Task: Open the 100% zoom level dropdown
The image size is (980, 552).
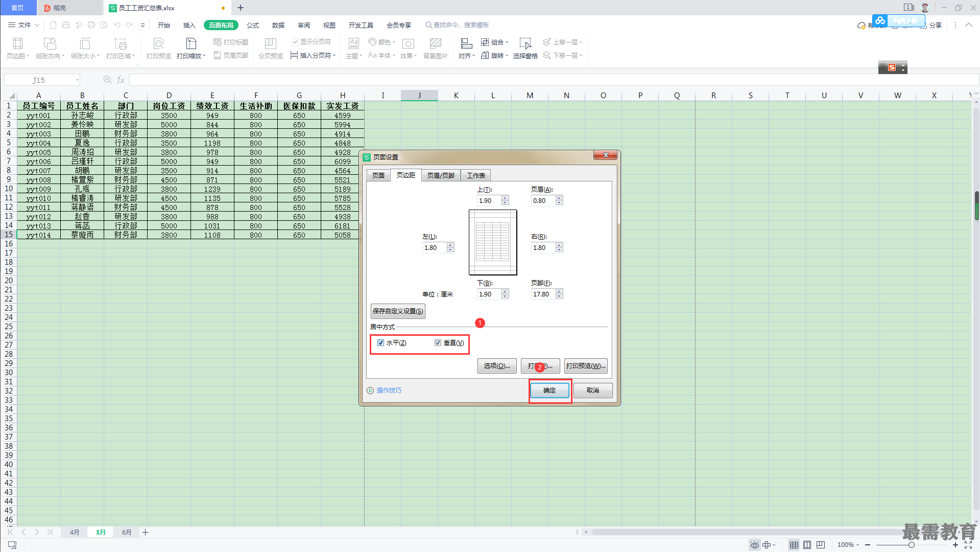Action: 857,545
